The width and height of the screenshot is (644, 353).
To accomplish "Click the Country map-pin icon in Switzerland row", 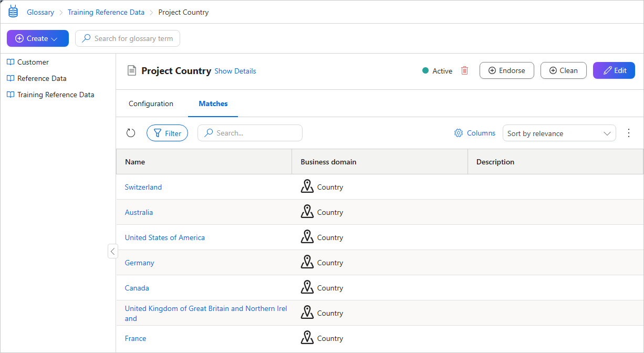I will click(x=307, y=186).
